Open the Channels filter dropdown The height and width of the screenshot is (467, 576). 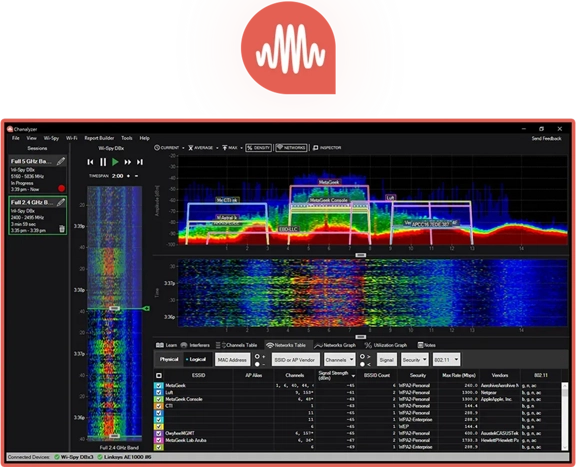pyautogui.click(x=339, y=360)
